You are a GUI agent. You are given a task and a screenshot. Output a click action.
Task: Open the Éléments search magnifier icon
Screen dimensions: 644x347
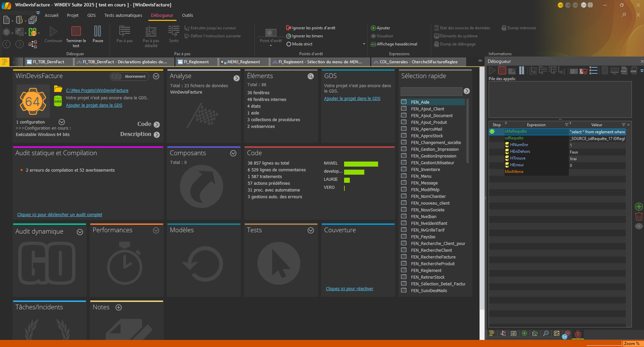(311, 76)
